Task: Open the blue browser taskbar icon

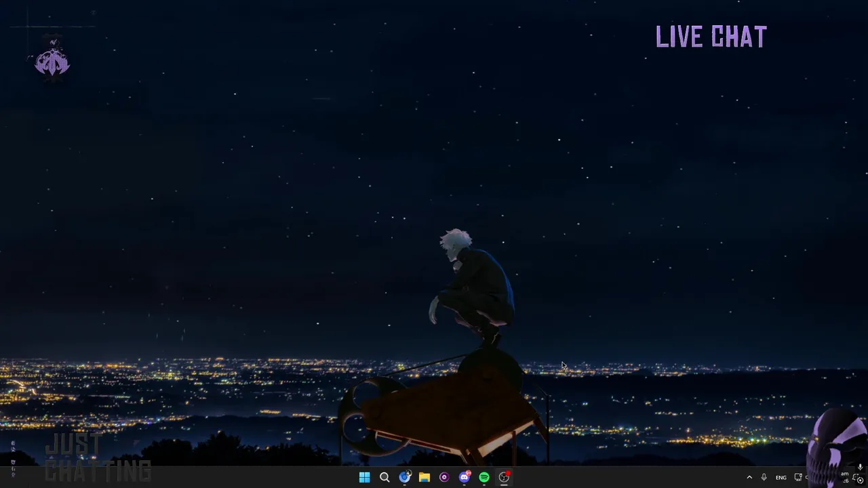Action: click(405, 477)
